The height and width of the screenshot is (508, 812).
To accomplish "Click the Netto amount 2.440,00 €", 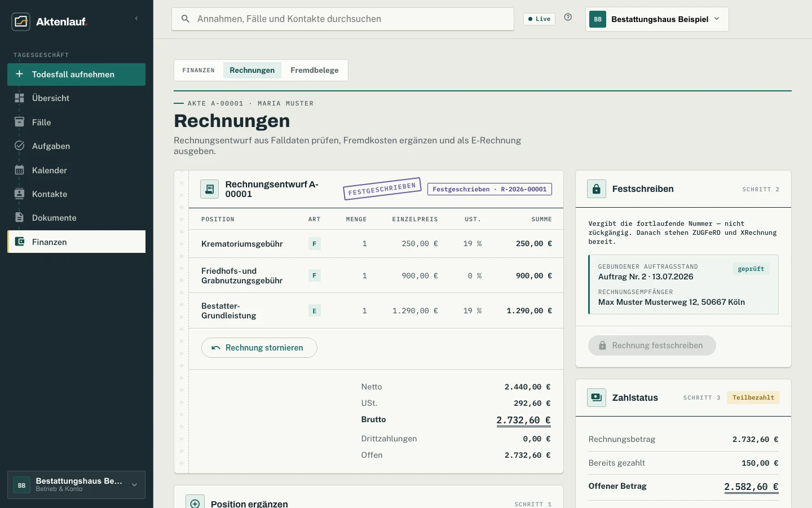I will tap(527, 387).
